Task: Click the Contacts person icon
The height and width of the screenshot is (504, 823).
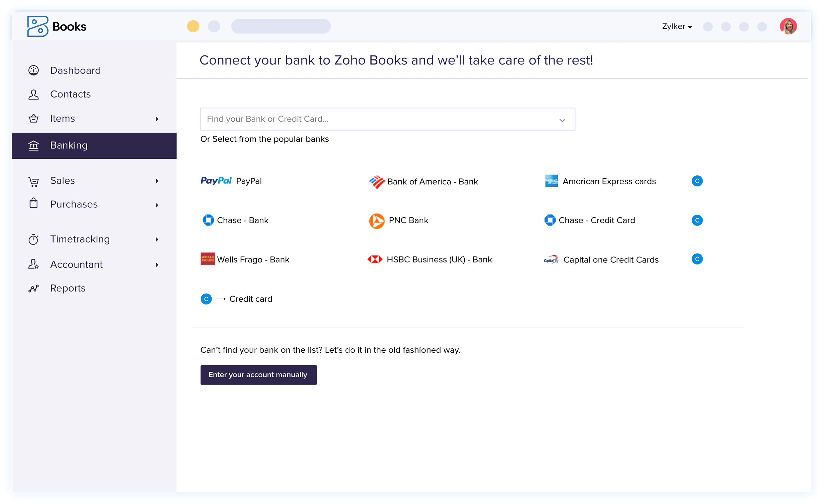Action: (x=33, y=95)
